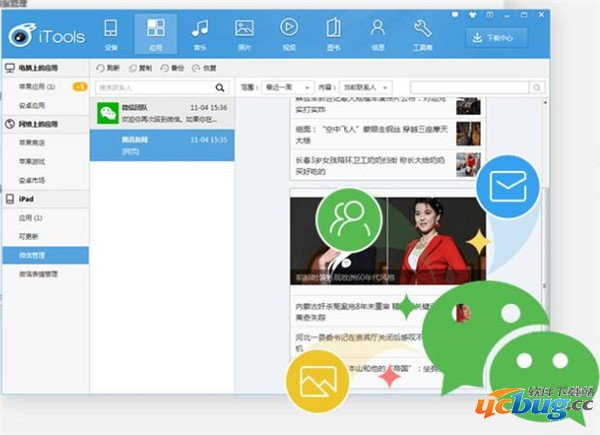
Task: Click the 应用 (Apps) tab in top bar
Action: click(x=154, y=32)
